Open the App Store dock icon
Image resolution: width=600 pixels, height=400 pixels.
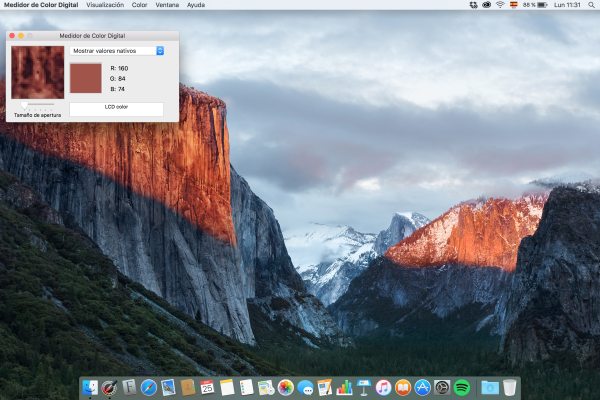click(x=422, y=387)
